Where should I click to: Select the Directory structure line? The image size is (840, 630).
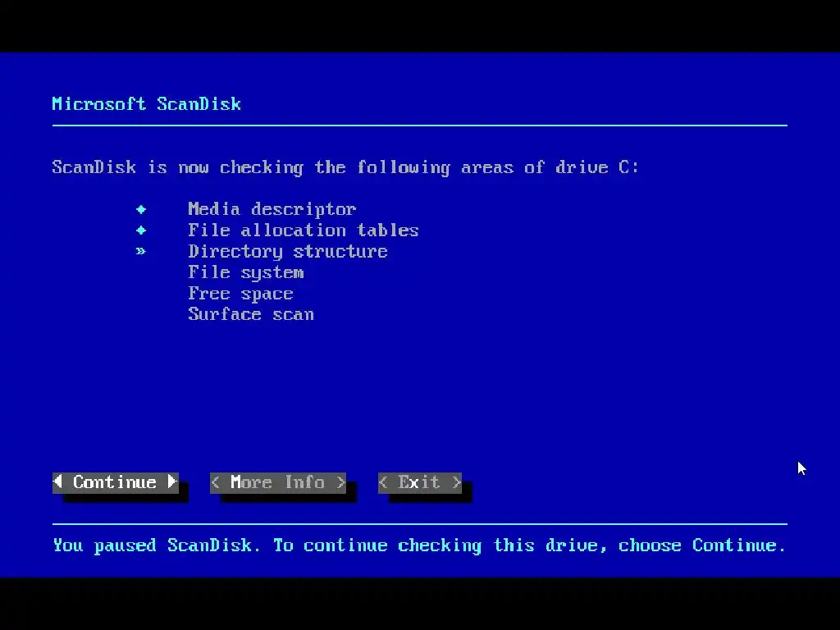288,251
